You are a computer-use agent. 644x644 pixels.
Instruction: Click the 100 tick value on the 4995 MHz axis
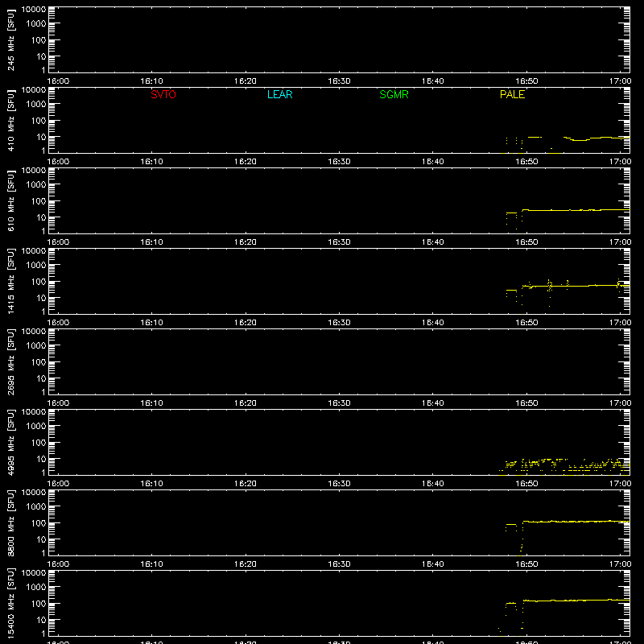(x=39, y=443)
